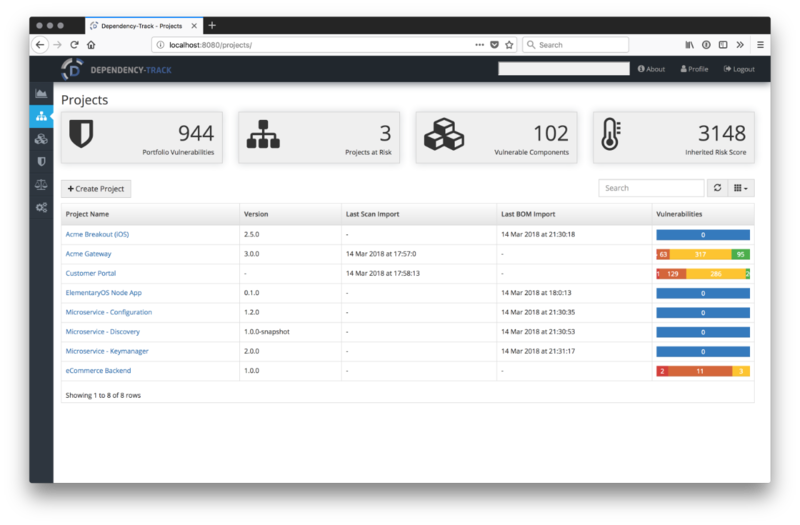Click the Acme Breakout zero vulnerabilities bar
800x525 pixels.
(703, 235)
